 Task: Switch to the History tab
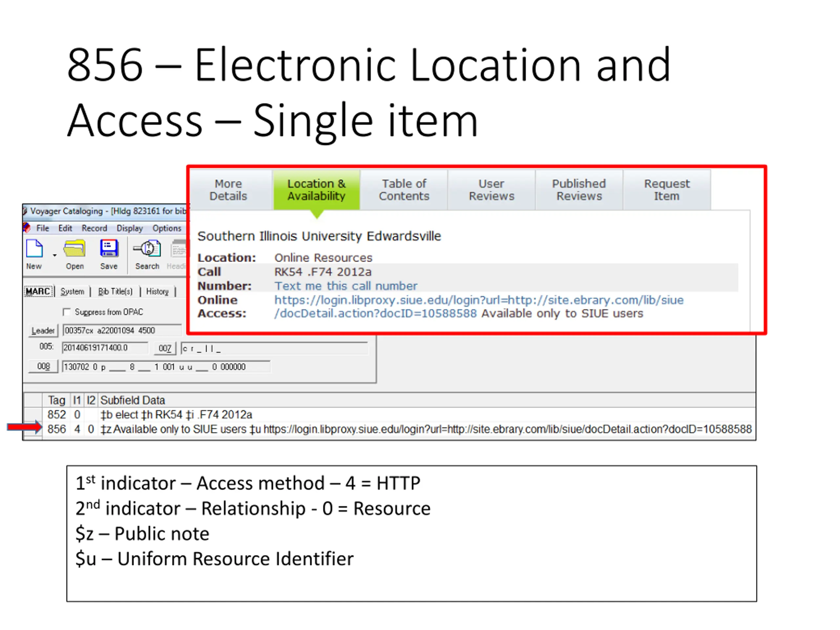157,291
